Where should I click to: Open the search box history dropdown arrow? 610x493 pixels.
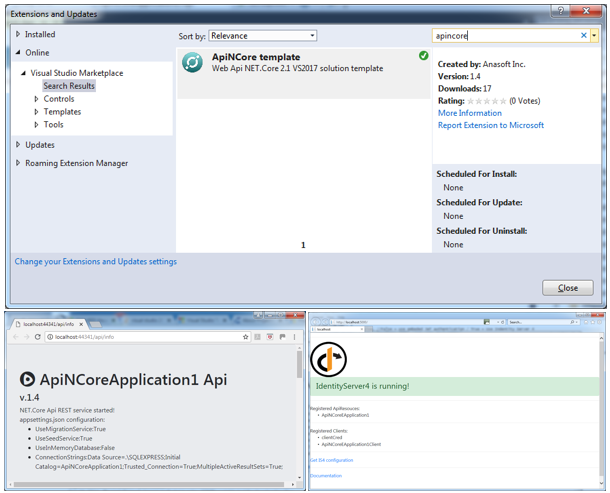tap(594, 35)
